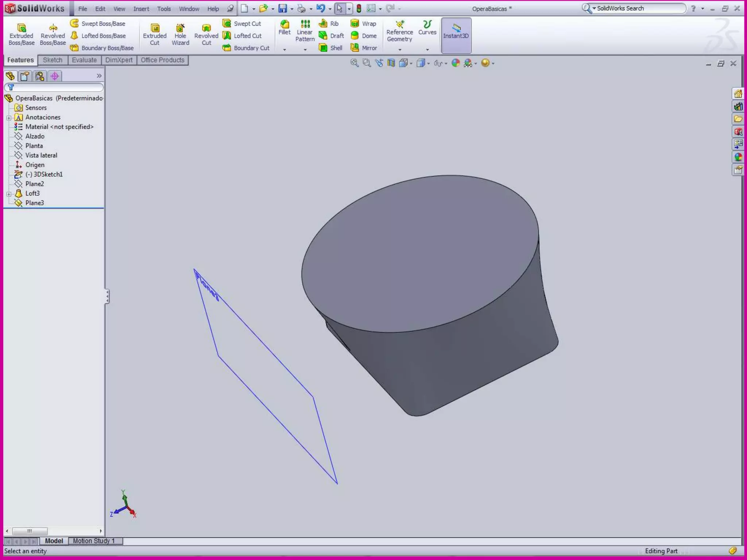Select Plane3 in the feature tree

pyautogui.click(x=34, y=203)
